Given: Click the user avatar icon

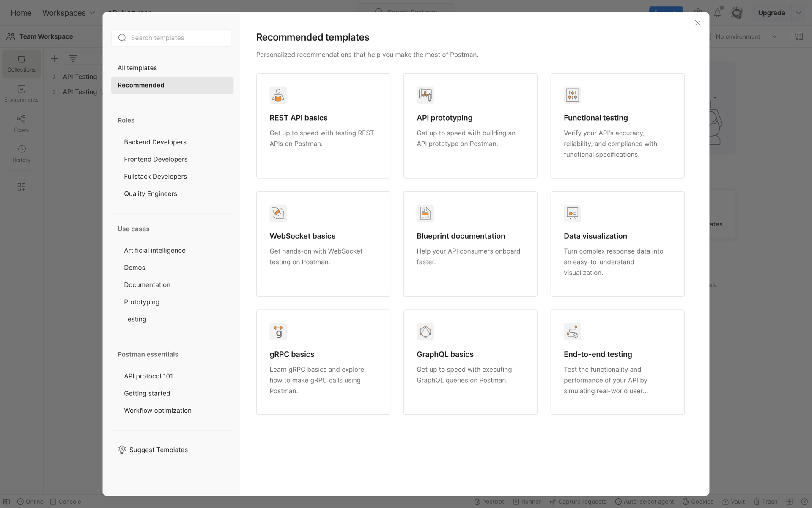Looking at the screenshot, I should (x=737, y=13).
